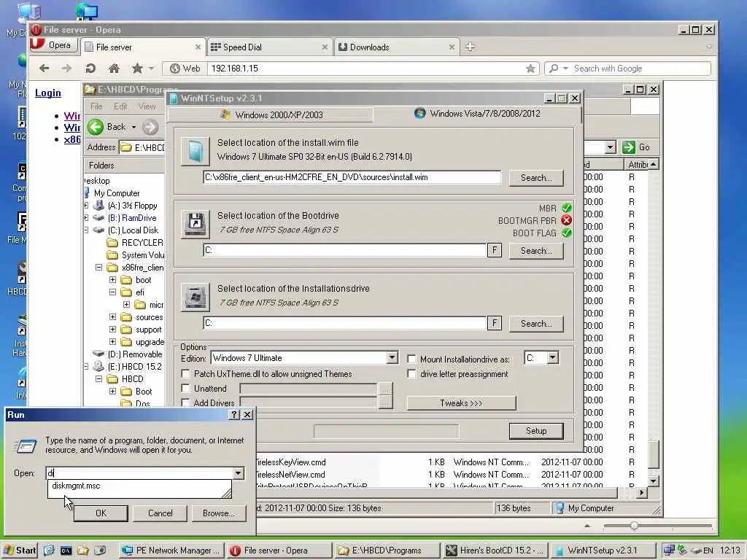
Task: Expand the sources folder in tree
Action: (112, 316)
